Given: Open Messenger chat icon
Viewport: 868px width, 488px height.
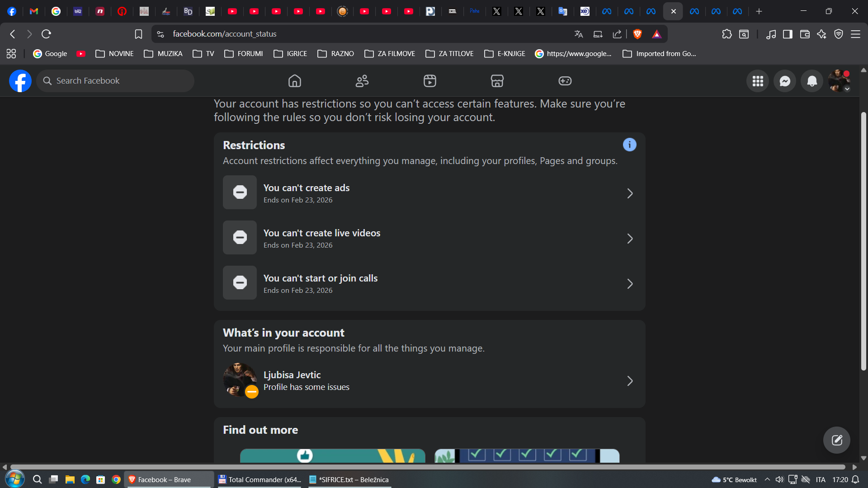Looking at the screenshot, I should click(x=784, y=81).
